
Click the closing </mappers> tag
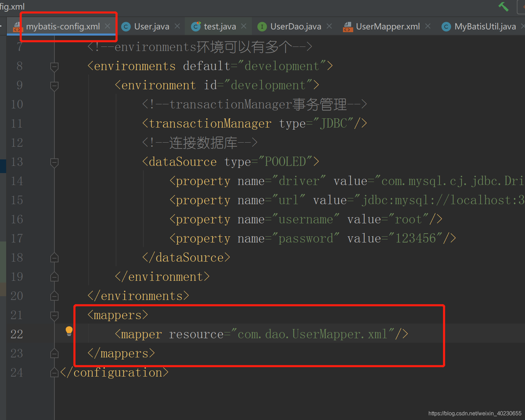coord(121,353)
